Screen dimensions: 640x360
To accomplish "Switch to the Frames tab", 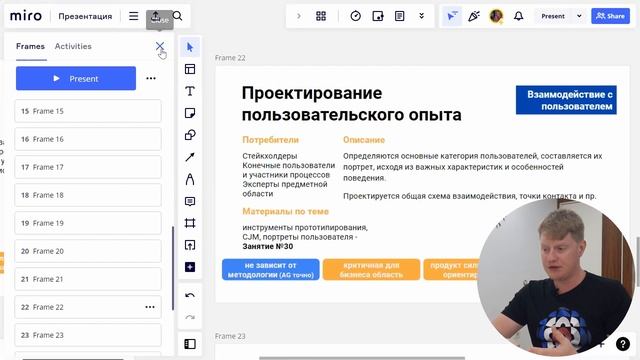I will pyautogui.click(x=30, y=46).
